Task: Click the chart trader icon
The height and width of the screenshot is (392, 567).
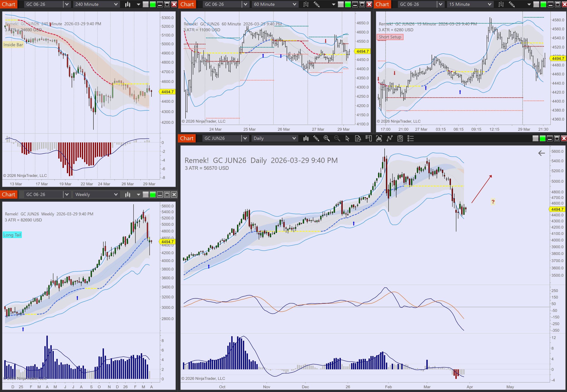Action: click(x=369, y=139)
